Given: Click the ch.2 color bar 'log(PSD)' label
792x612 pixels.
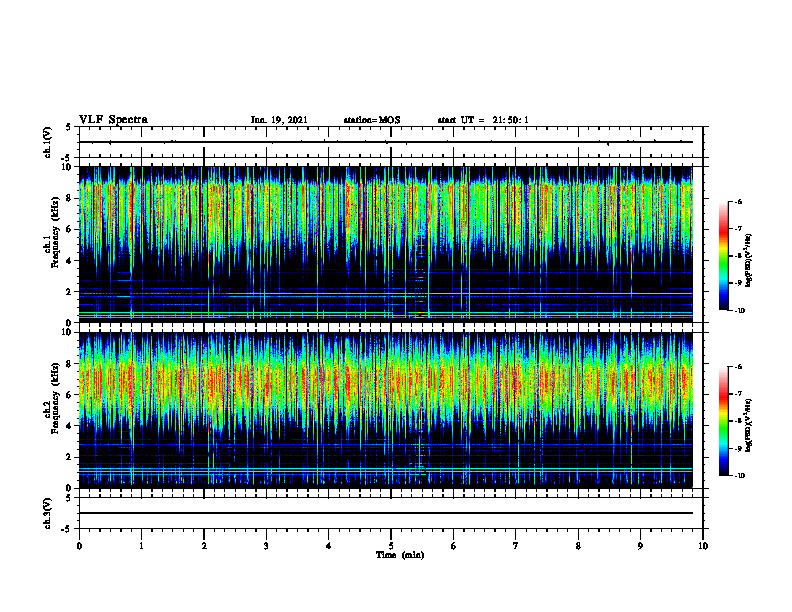Looking at the screenshot, I should [749, 425].
